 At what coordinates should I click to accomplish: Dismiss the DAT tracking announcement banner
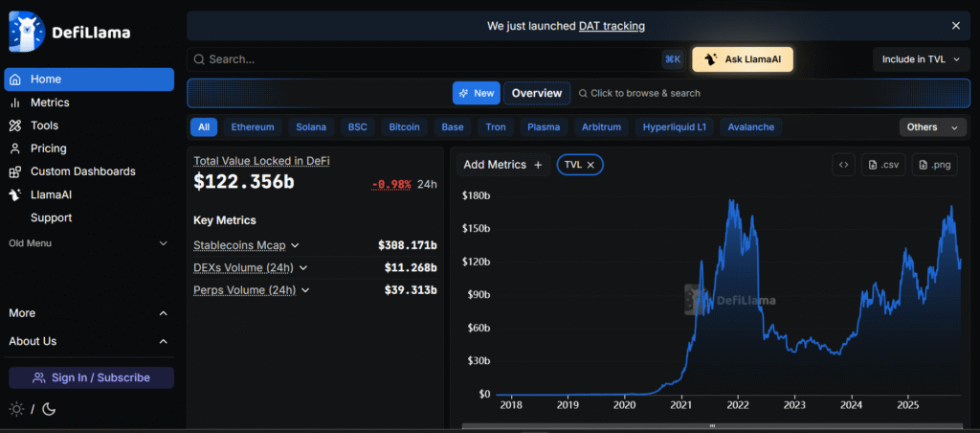(x=956, y=26)
